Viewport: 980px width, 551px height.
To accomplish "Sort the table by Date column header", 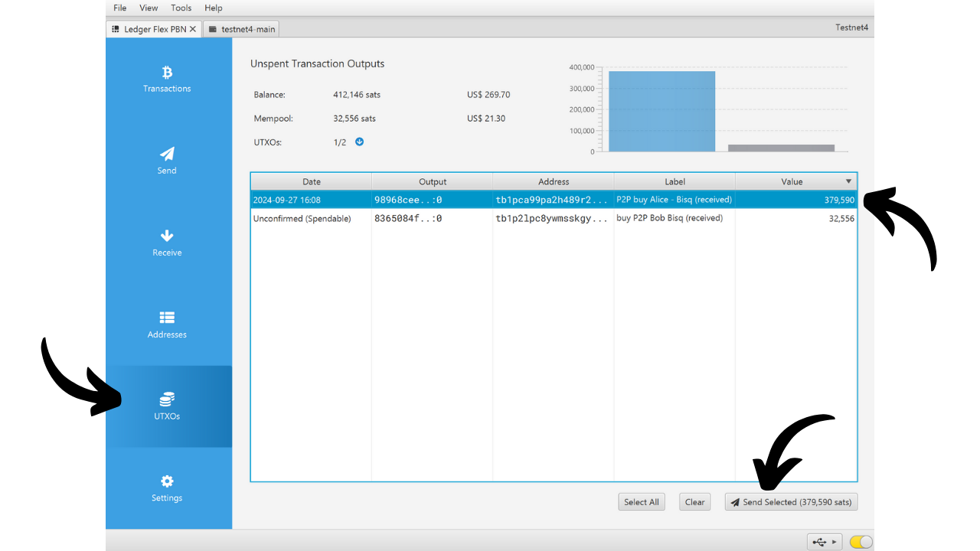I will pos(311,182).
